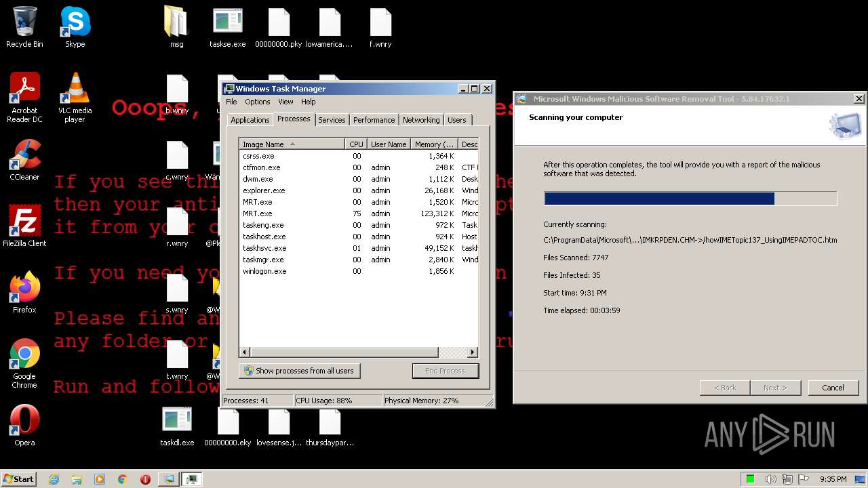868x488 pixels.
Task: Click the Back button in MSRT
Action: point(725,388)
